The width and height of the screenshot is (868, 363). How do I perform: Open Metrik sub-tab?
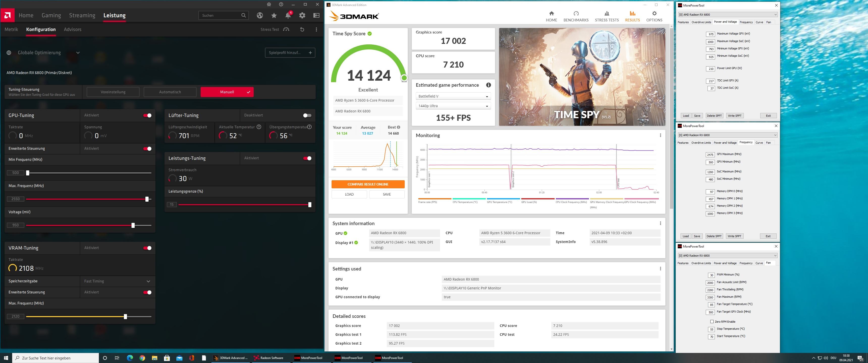click(11, 30)
